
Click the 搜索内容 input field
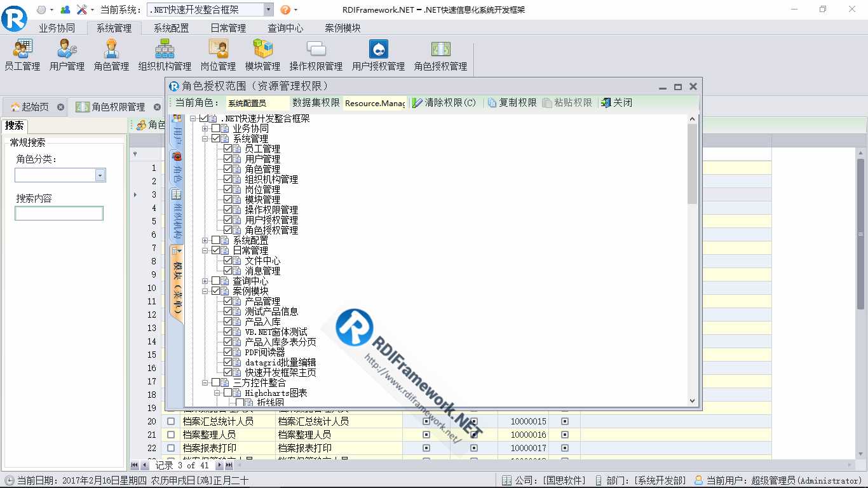click(x=59, y=213)
